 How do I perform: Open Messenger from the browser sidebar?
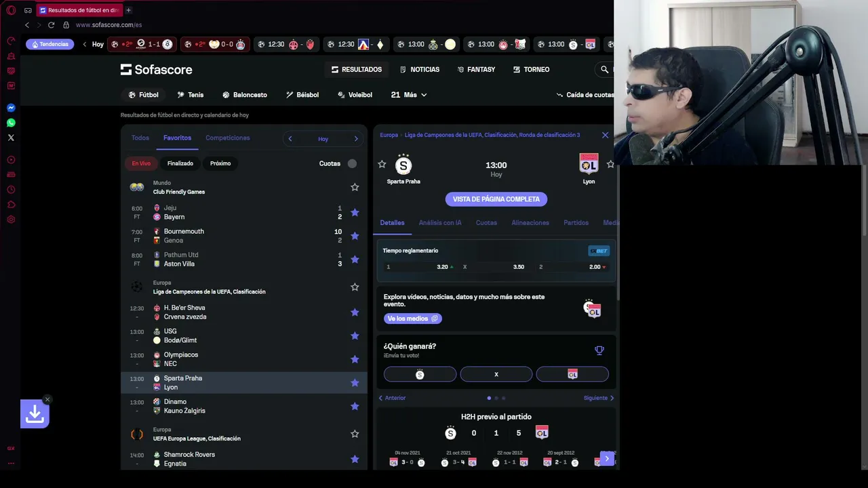[11, 108]
